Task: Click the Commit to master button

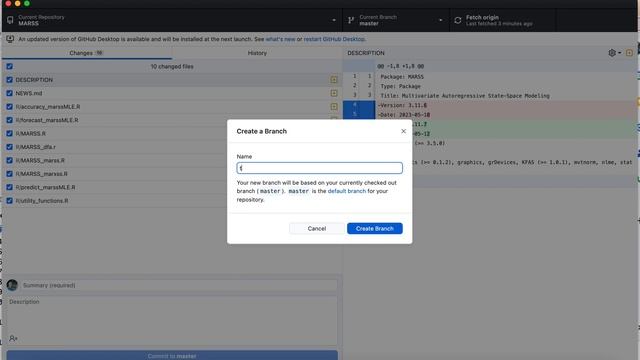Action: (172, 356)
